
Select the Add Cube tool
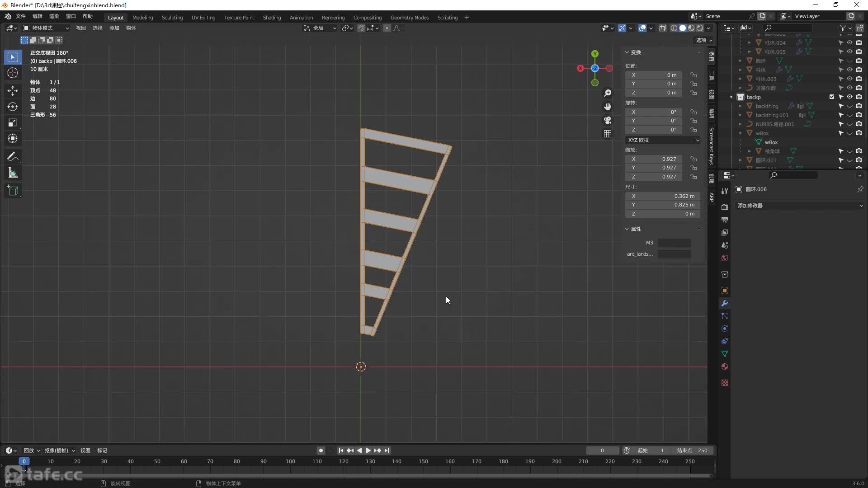[x=13, y=191]
